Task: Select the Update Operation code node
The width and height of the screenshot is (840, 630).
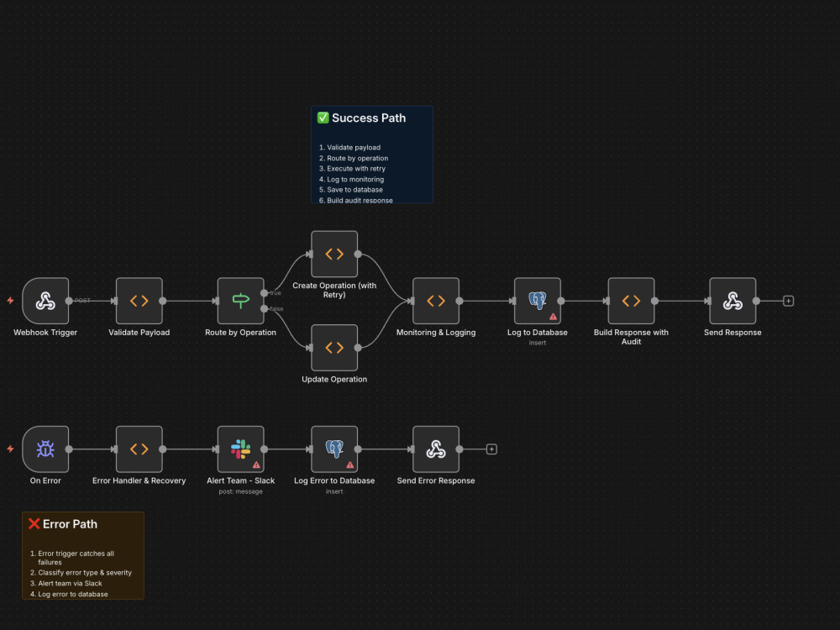Action: (334, 348)
